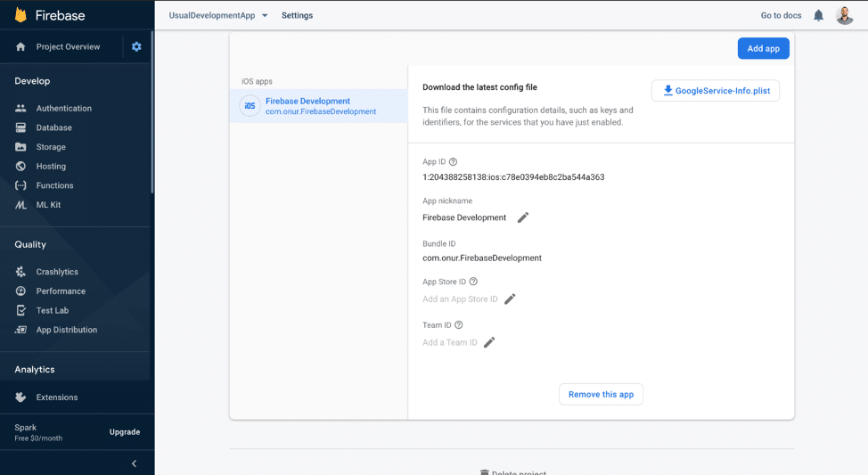Open App Distribution section

67,330
